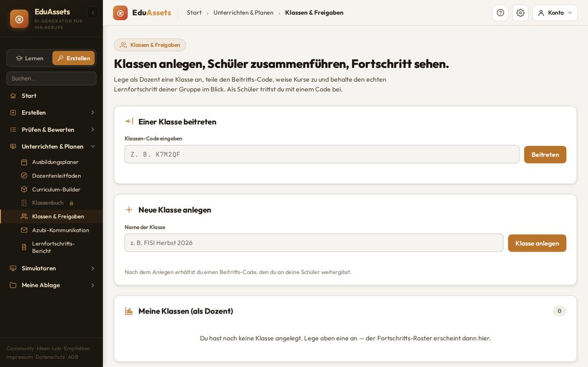The image size is (588, 367).
Task: Click the Klassenbuch lock icon
Action: (x=71, y=203)
